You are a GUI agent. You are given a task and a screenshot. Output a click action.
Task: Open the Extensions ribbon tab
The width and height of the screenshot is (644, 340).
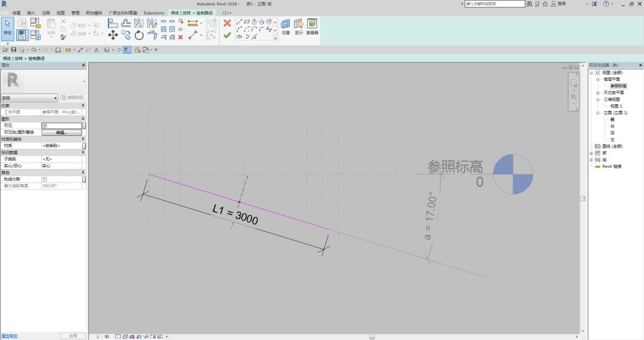(154, 13)
